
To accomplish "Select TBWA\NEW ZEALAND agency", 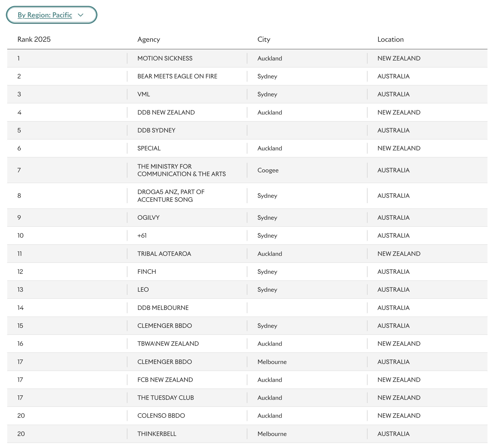I will point(168,344).
